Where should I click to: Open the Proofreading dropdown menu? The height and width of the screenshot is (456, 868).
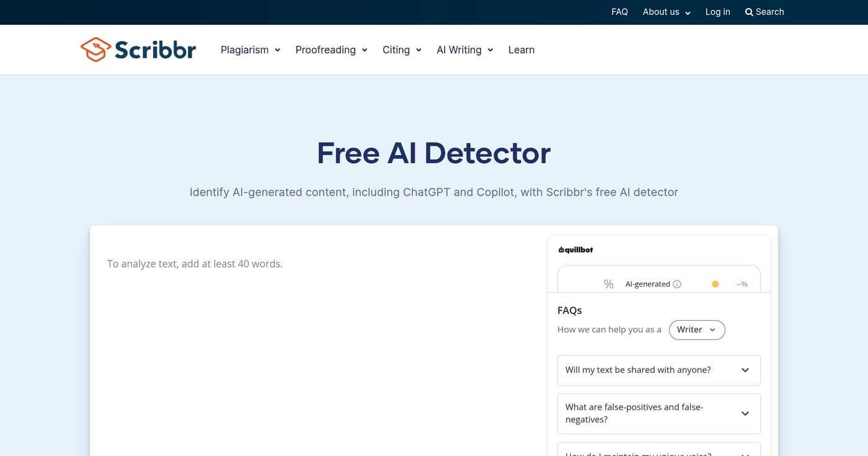click(x=331, y=50)
